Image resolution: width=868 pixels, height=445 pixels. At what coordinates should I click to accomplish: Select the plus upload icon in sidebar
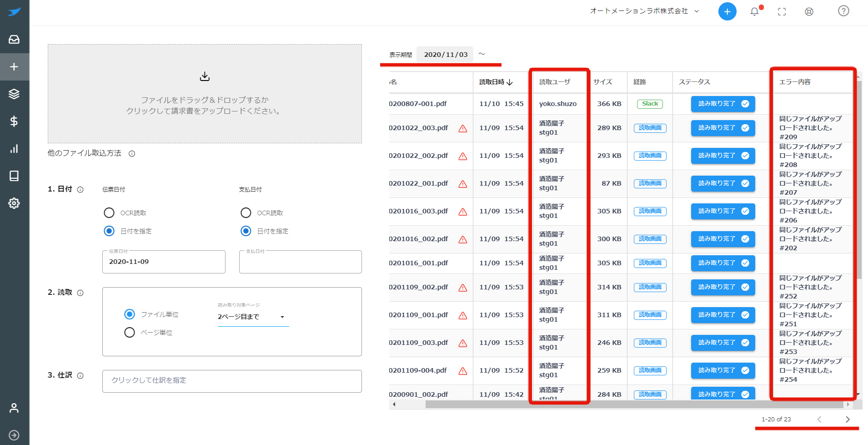(x=14, y=67)
